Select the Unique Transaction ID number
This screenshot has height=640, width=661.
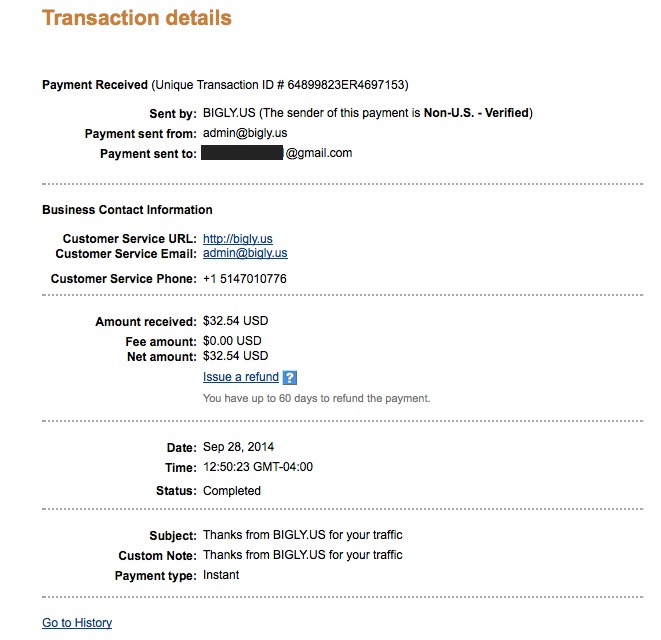click(346, 85)
